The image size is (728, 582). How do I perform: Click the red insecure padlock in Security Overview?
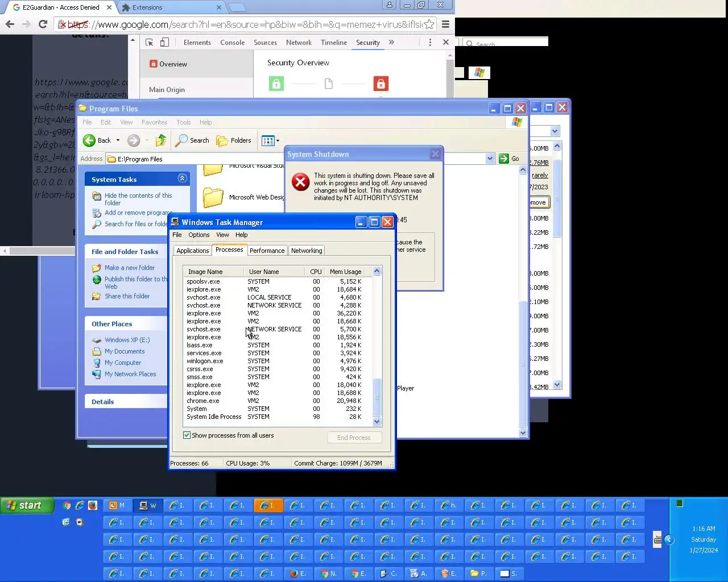(380, 84)
